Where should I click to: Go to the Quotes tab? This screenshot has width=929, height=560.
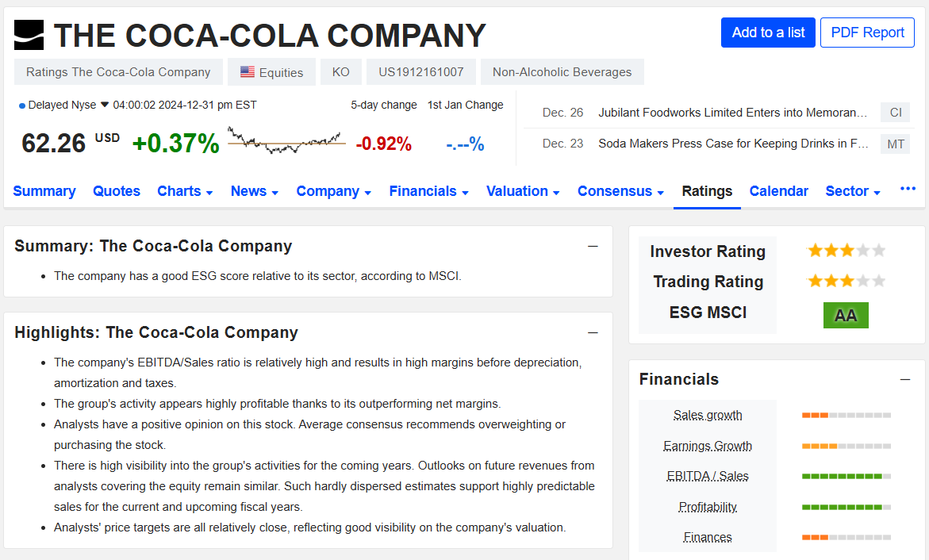click(117, 191)
